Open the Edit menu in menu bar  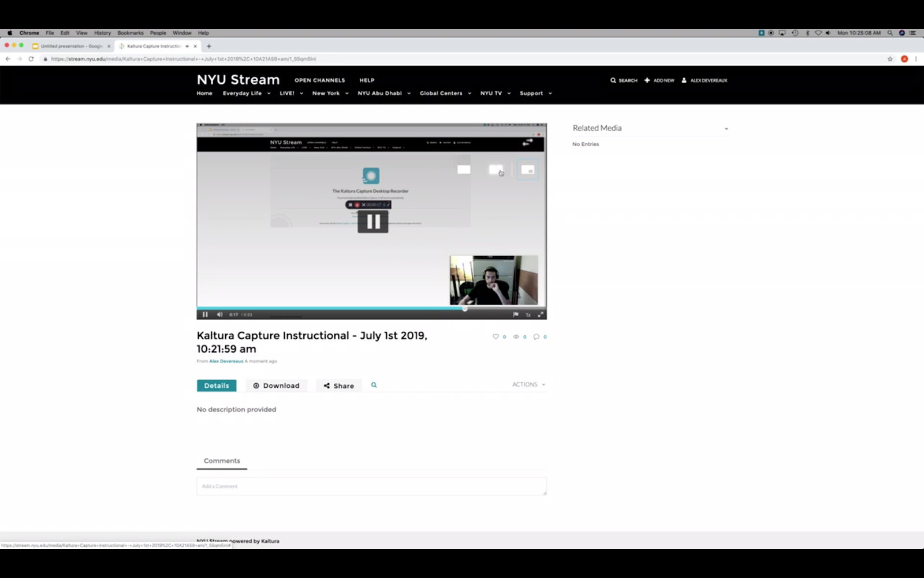[65, 33]
